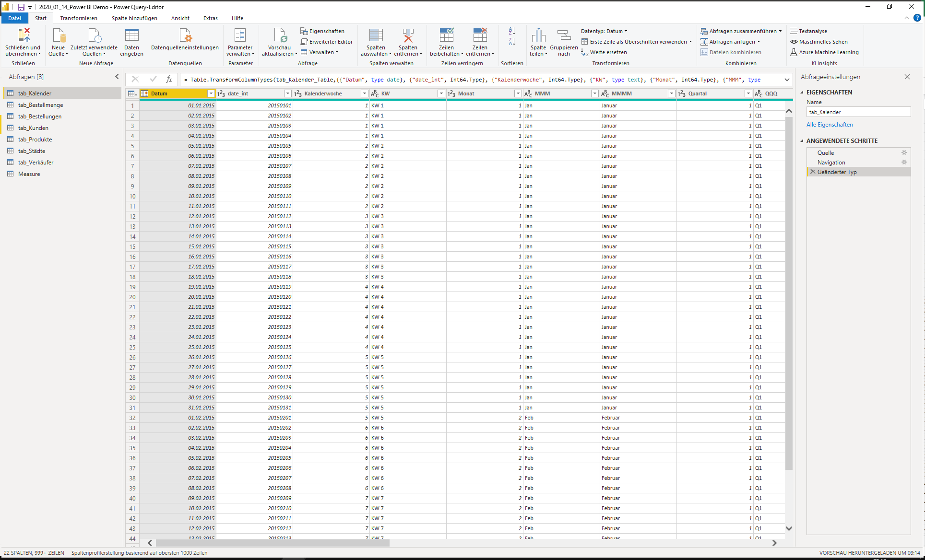This screenshot has width=925, height=560.
Task: Collapse the Abfragen pane
Action: point(117,77)
